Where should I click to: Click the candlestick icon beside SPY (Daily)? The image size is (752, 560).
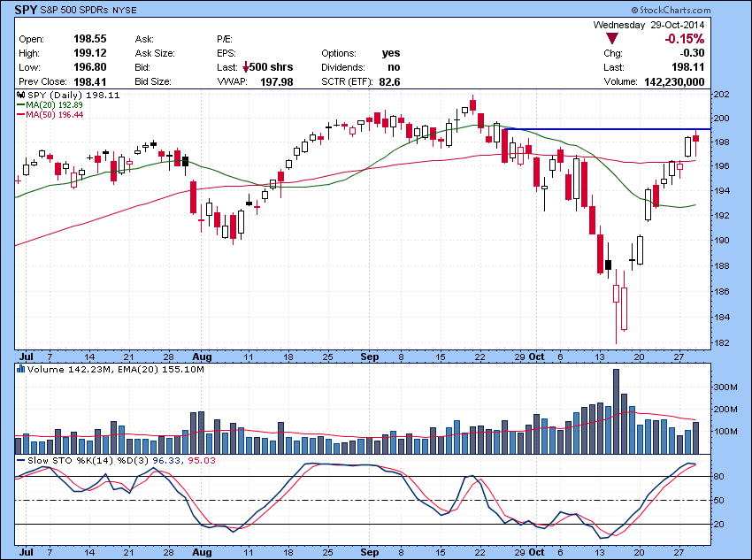click(20, 95)
